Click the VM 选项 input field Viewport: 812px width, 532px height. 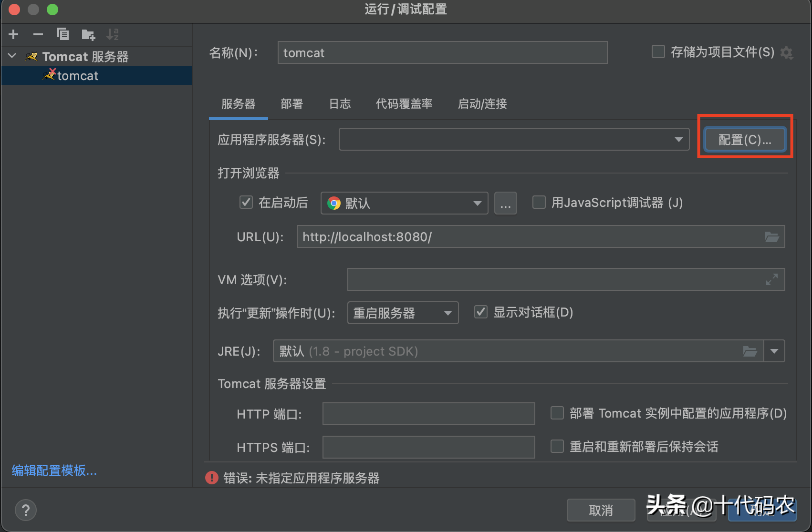tap(566, 279)
